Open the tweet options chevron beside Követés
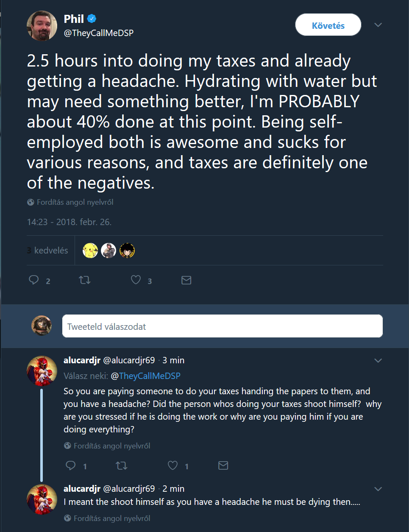The image size is (409, 532). coord(378,25)
